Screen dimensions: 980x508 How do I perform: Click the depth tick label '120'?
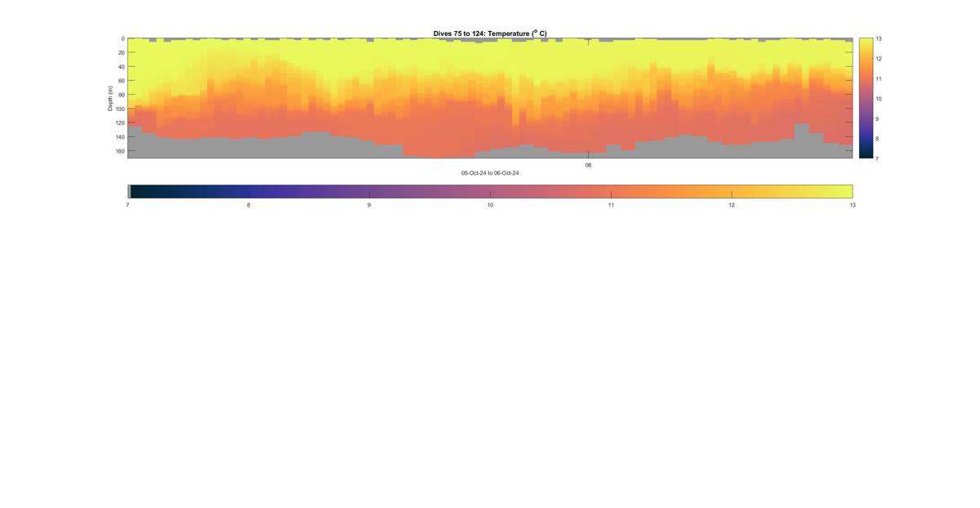coord(119,123)
